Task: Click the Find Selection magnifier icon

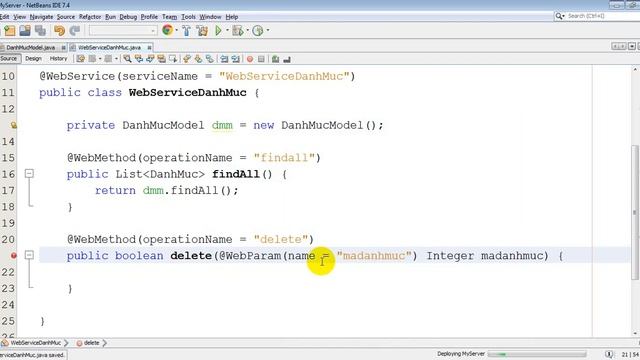Action: click(127, 59)
